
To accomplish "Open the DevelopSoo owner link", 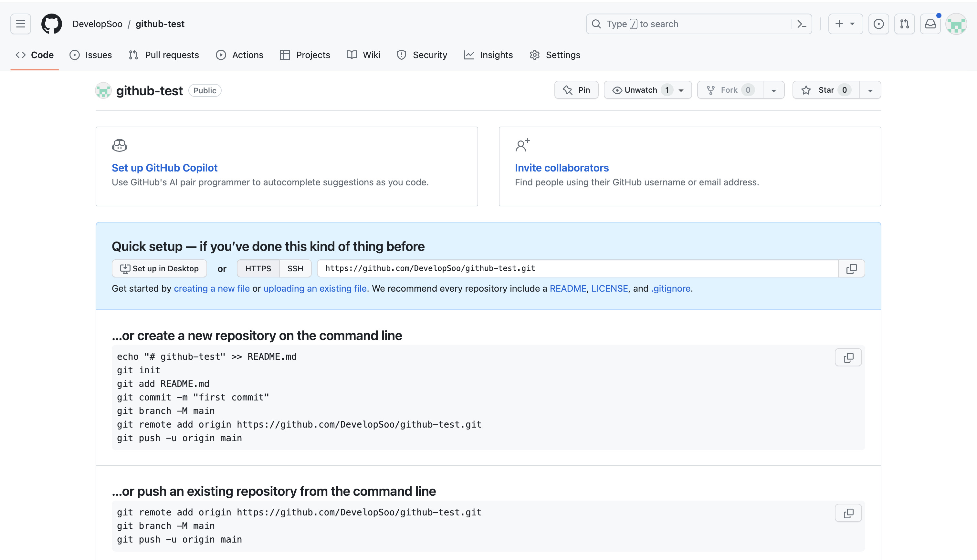I will [x=97, y=24].
